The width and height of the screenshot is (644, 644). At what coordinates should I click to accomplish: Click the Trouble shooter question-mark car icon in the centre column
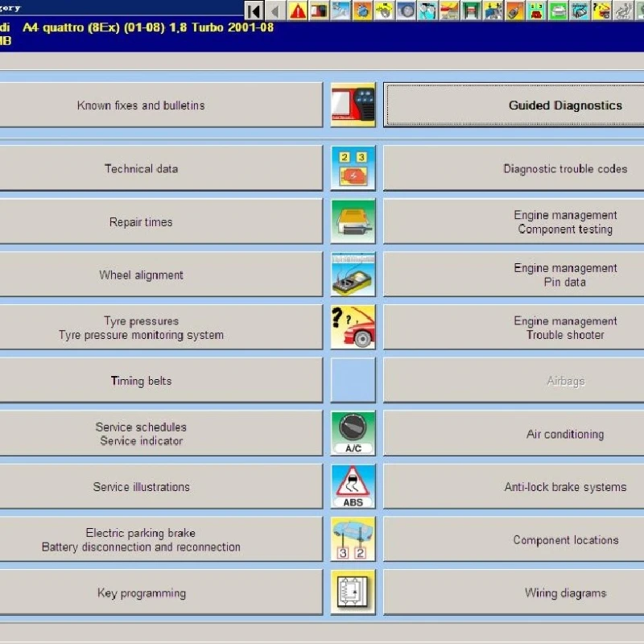(x=353, y=328)
